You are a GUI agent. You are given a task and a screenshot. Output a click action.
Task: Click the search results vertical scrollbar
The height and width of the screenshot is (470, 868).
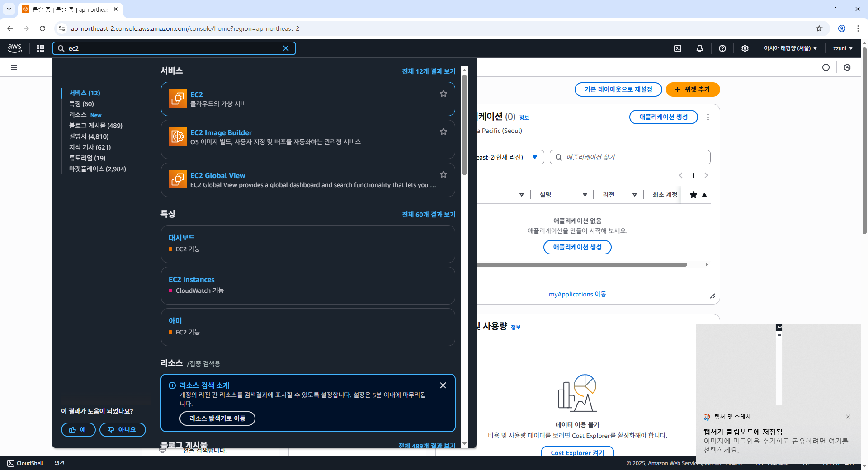pyautogui.click(x=464, y=125)
